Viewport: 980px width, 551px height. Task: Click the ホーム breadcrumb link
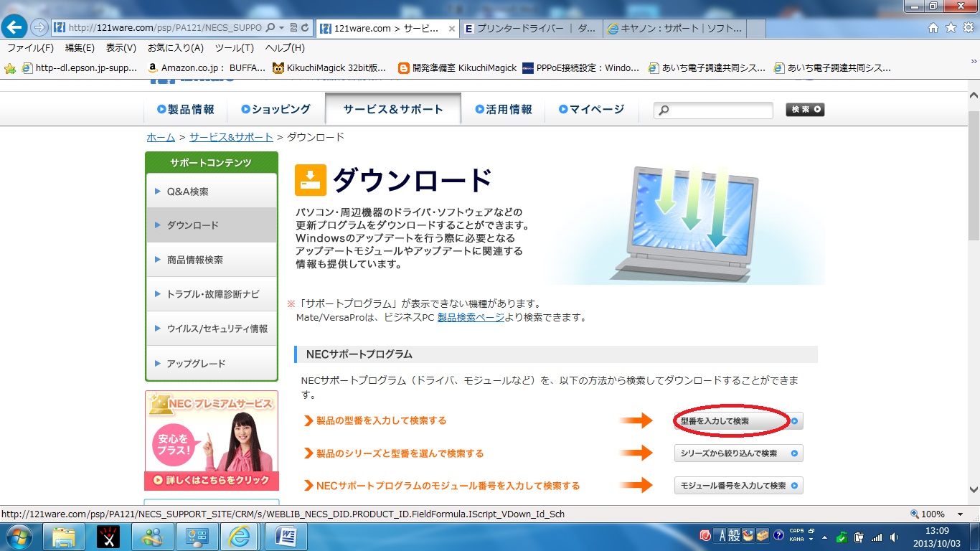(161, 137)
